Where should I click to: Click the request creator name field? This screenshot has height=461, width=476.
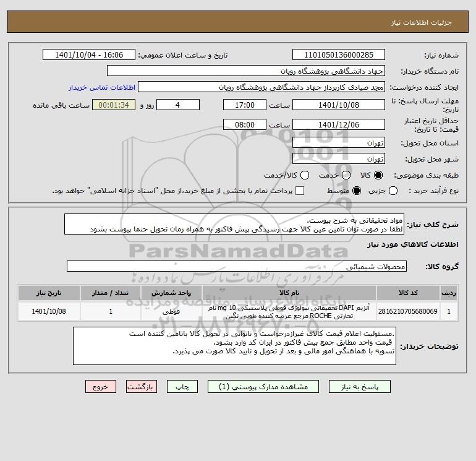pos(261,87)
